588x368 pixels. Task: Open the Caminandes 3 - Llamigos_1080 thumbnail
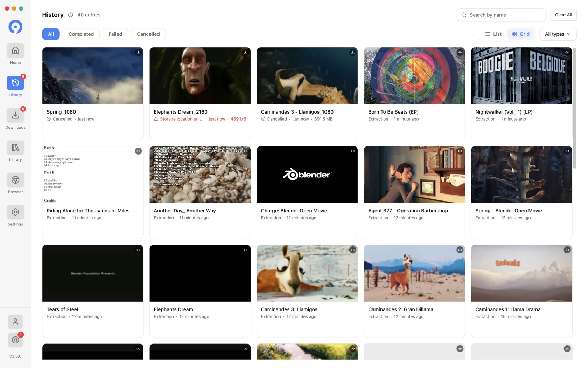coord(307,76)
